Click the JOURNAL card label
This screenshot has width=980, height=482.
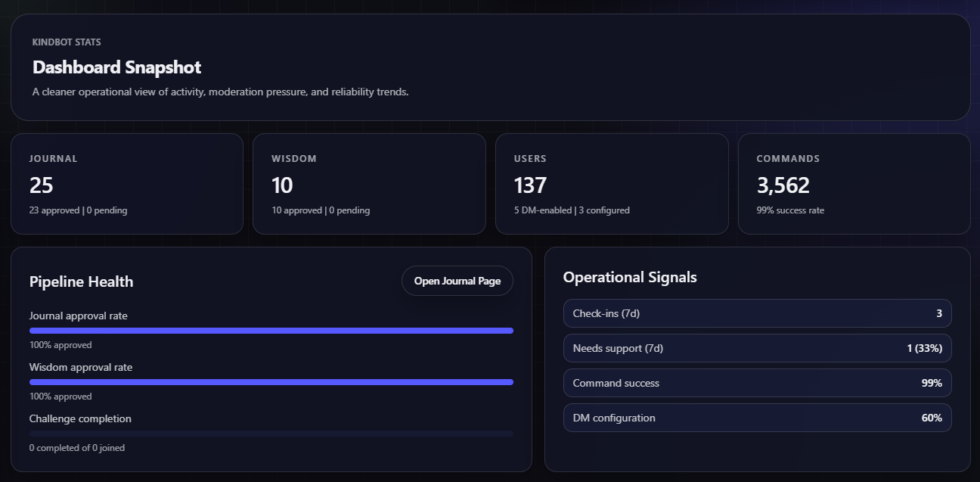(54, 159)
